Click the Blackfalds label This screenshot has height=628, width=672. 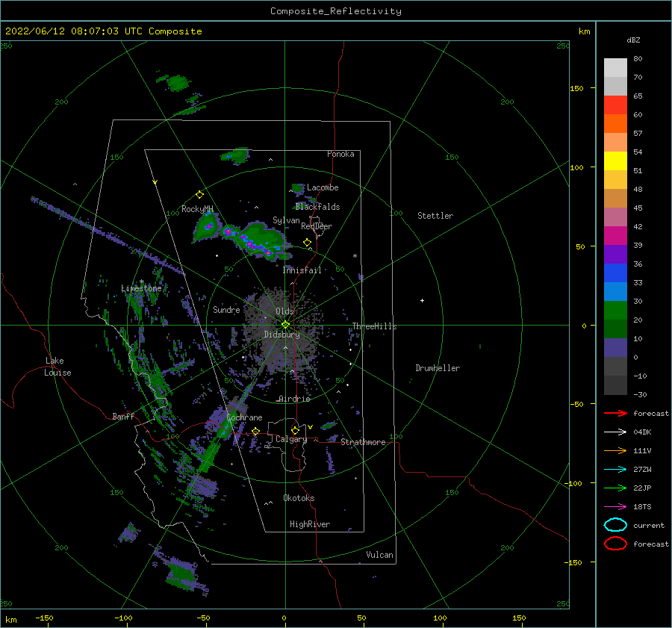[317, 207]
